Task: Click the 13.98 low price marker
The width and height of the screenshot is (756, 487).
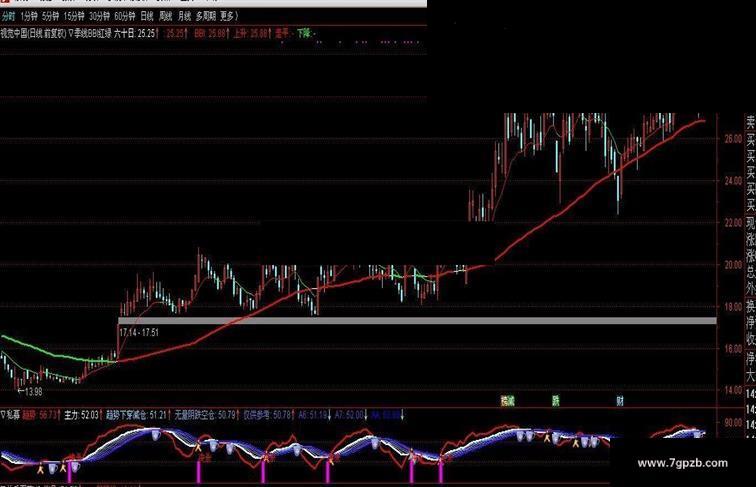Action: point(30,392)
